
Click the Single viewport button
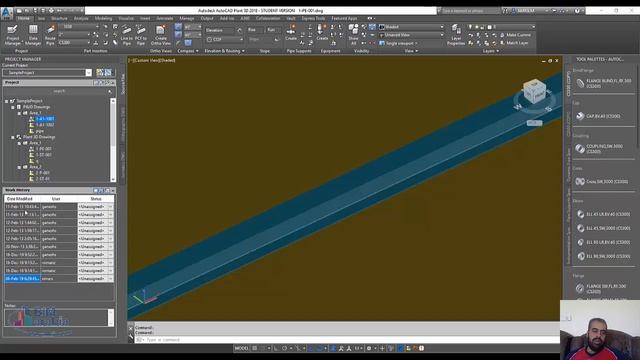pos(398,43)
